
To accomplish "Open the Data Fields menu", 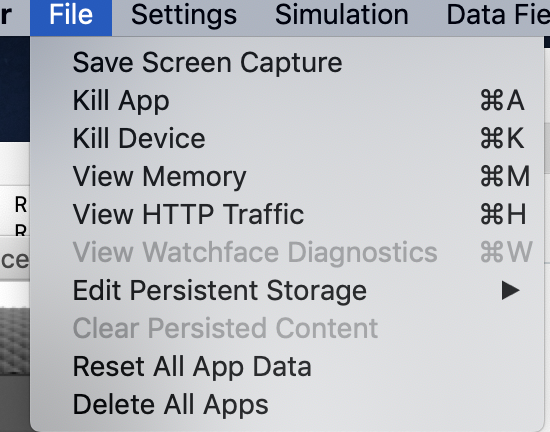I will click(497, 15).
